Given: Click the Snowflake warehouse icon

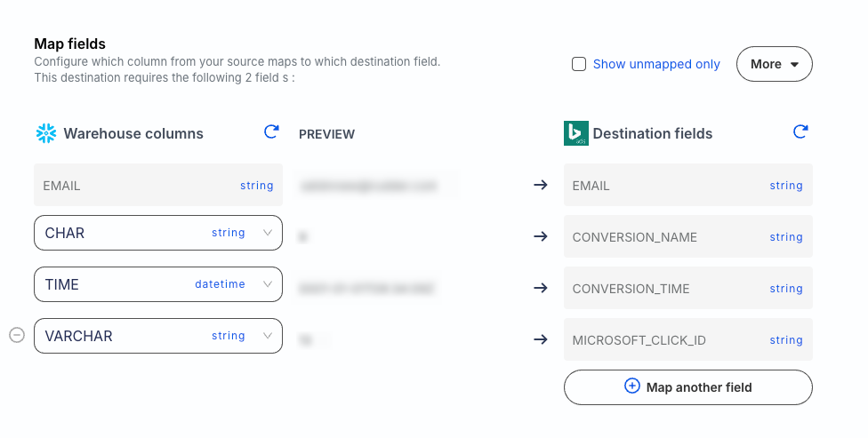Looking at the screenshot, I should 45,133.
